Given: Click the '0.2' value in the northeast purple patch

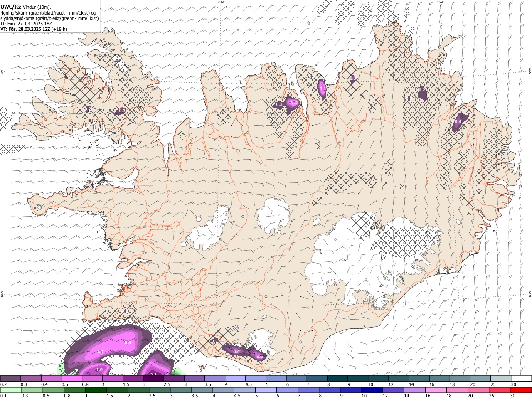Looking at the screenshot, I should (422, 90).
